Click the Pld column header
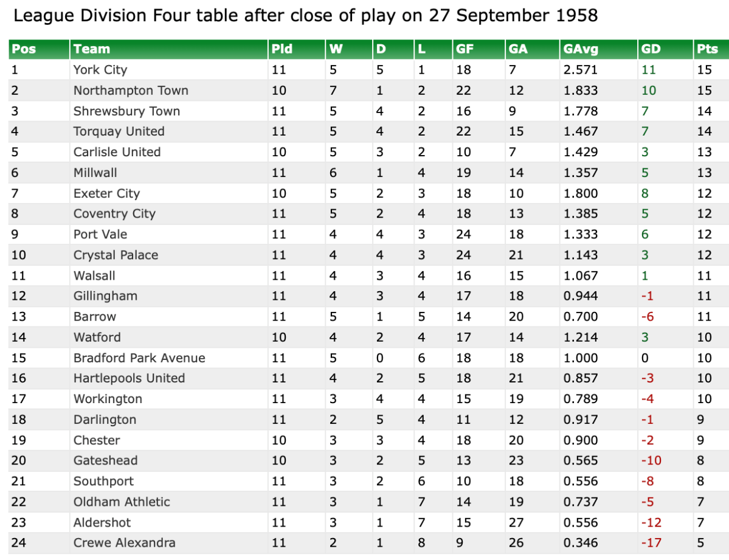The height and width of the screenshot is (560, 729). tap(282, 49)
